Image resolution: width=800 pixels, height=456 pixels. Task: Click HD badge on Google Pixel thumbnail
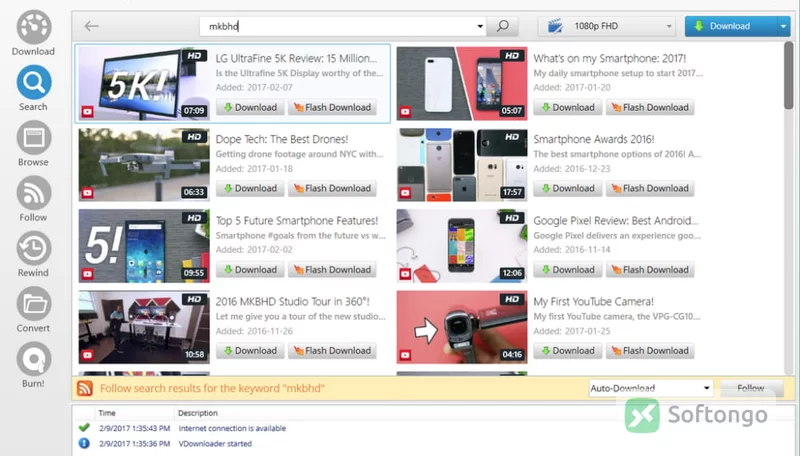click(x=512, y=218)
